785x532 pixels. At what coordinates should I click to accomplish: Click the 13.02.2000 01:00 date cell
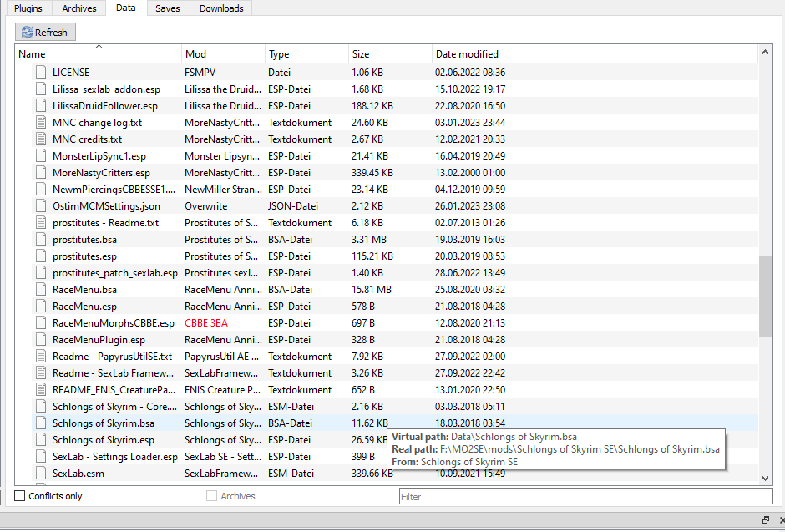click(x=470, y=173)
